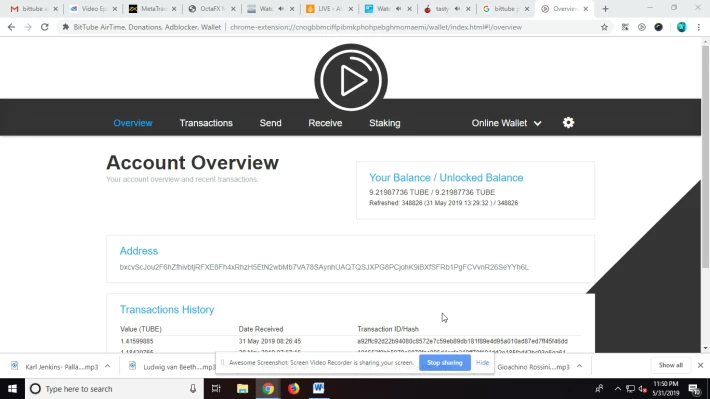Open the Windows notification center
This screenshot has width=710, height=399.
[694, 389]
